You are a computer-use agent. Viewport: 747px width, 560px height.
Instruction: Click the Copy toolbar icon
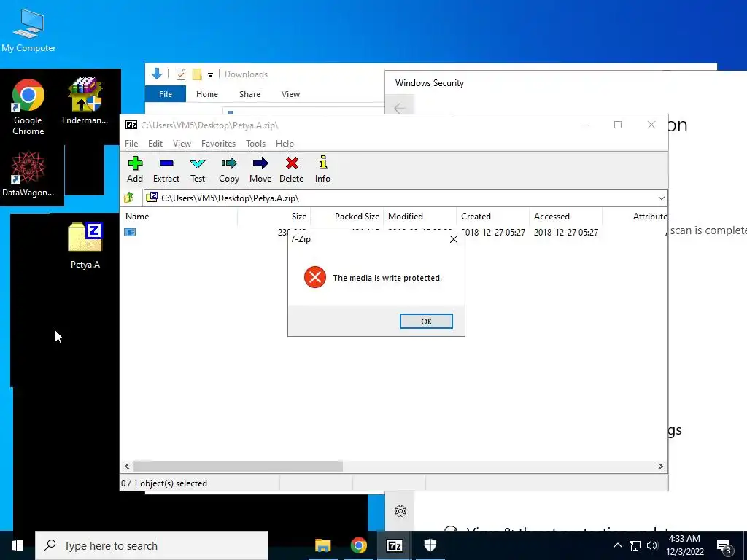coord(228,169)
